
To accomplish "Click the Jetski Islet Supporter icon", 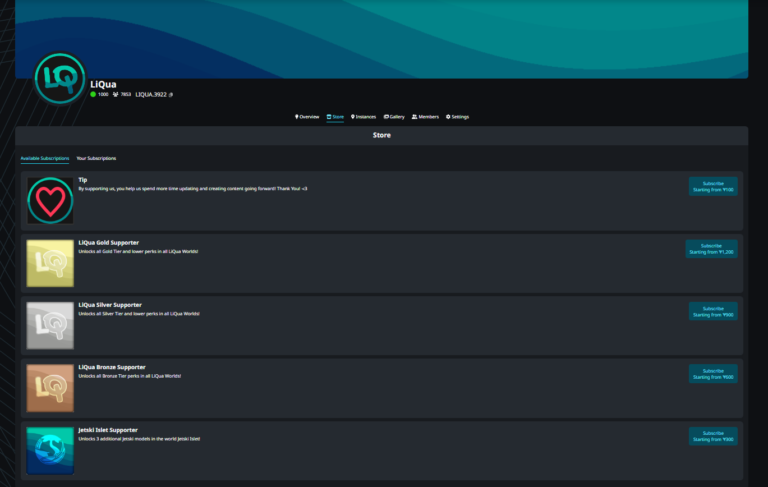I will pos(50,449).
